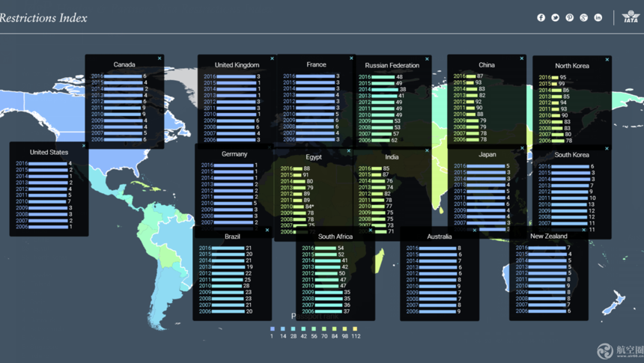Close the Russian Federation panel
Screen dimensions: 644x363
[427, 59]
